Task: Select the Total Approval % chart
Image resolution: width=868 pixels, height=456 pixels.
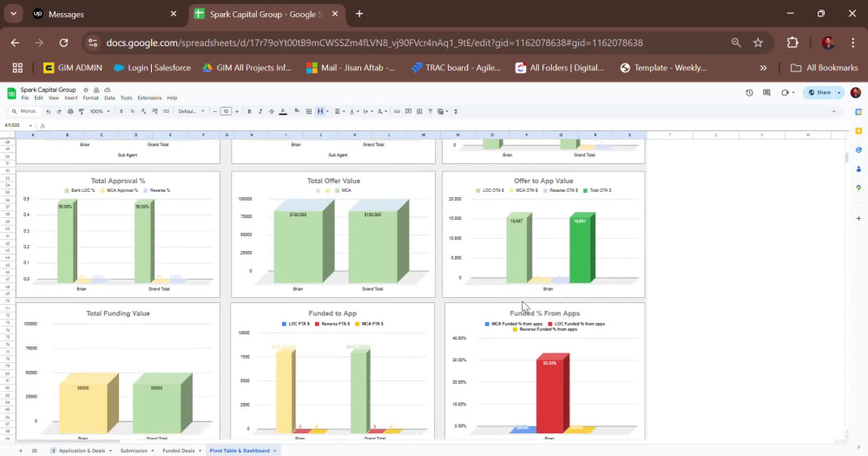Action: pos(118,235)
